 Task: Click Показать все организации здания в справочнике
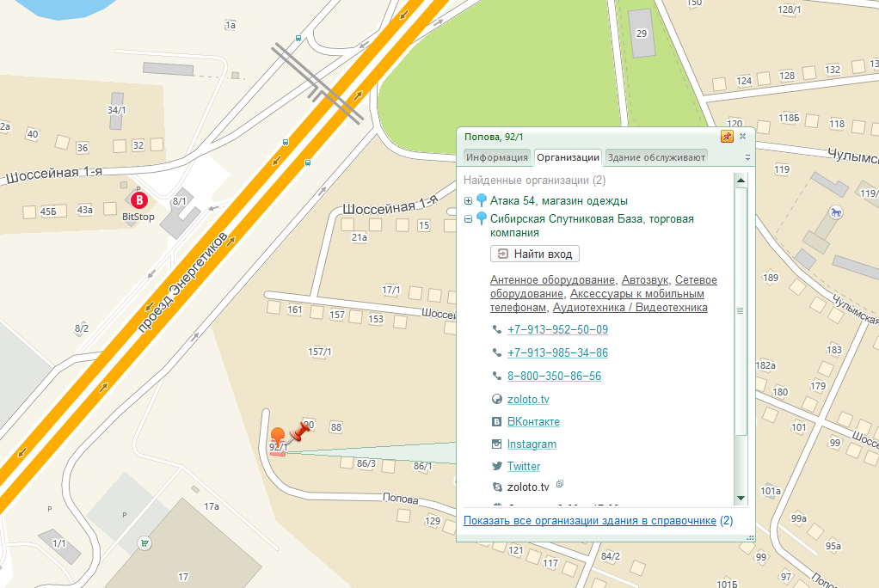(590, 521)
